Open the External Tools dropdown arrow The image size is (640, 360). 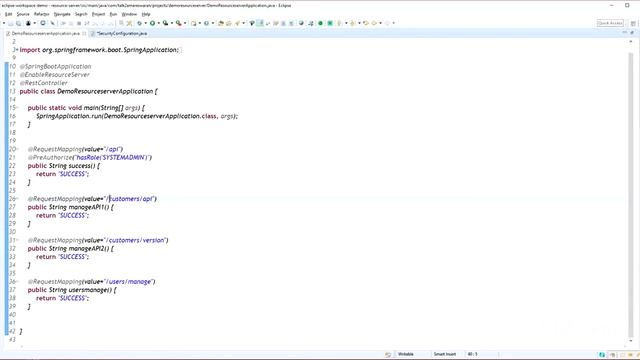click(184, 23)
